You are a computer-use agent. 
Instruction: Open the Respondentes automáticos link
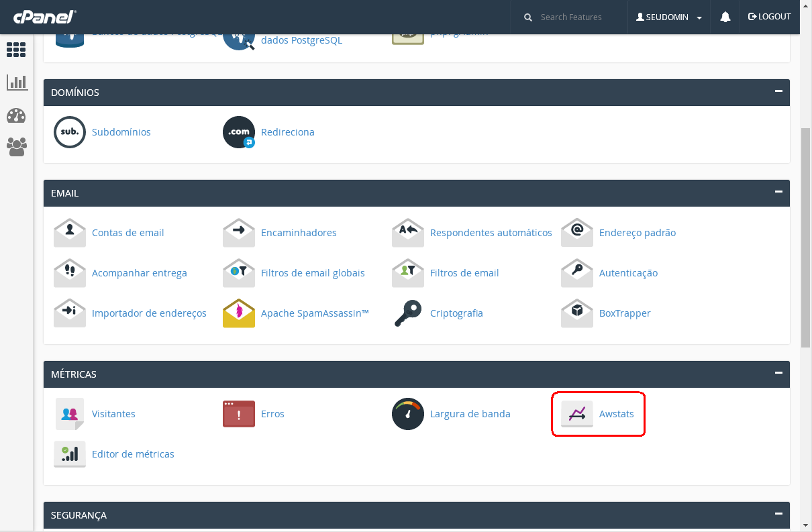(x=491, y=233)
